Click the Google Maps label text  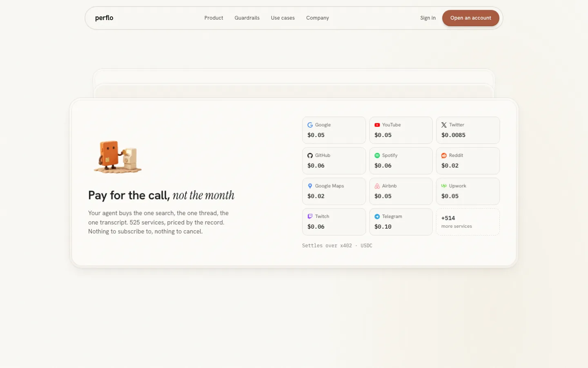click(x=330, y=186)
